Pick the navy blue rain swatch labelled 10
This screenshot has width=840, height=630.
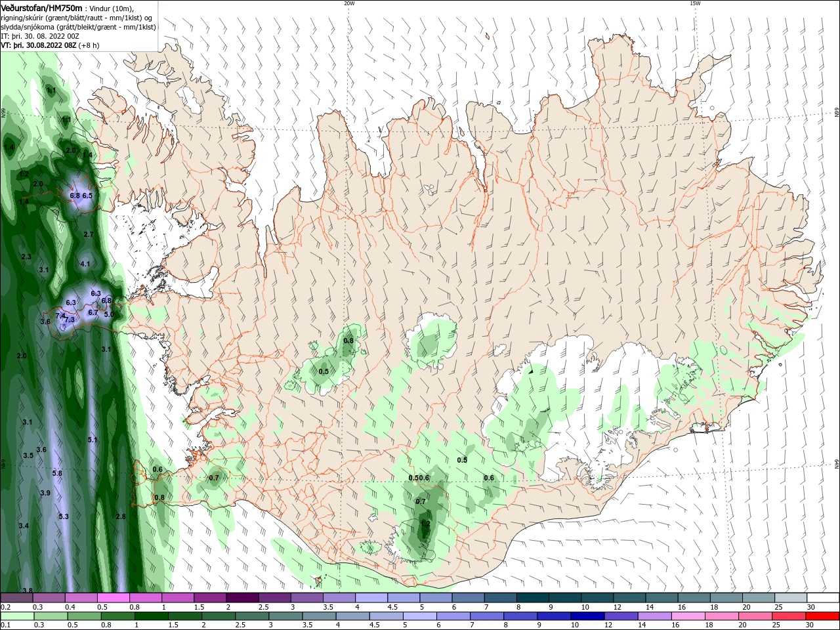[587, 616]
